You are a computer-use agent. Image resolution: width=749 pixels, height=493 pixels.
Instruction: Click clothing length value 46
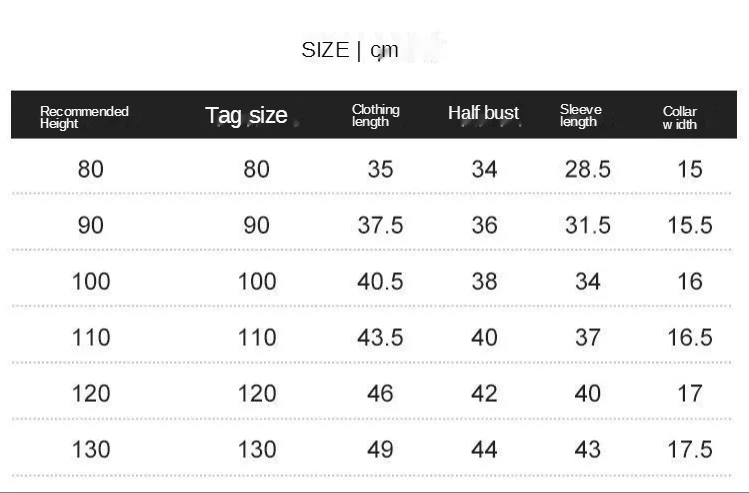(x=380, y=393)
